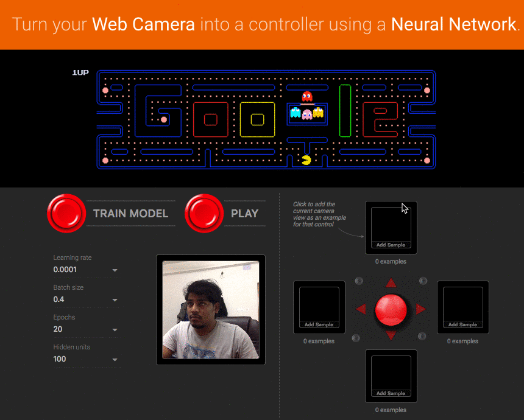
Task: Click the left directional arrow on the joystick
Action: click(363, 310)
